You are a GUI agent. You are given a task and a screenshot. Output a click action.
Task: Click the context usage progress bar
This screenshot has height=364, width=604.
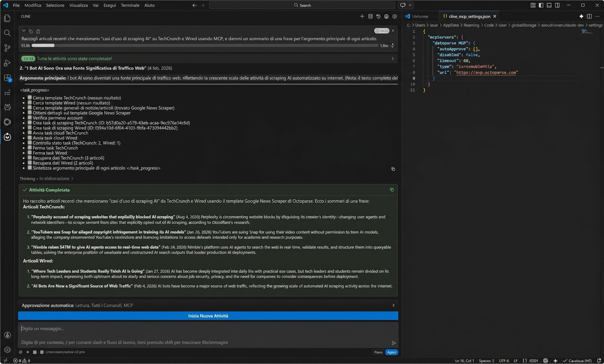click(205, 45)
